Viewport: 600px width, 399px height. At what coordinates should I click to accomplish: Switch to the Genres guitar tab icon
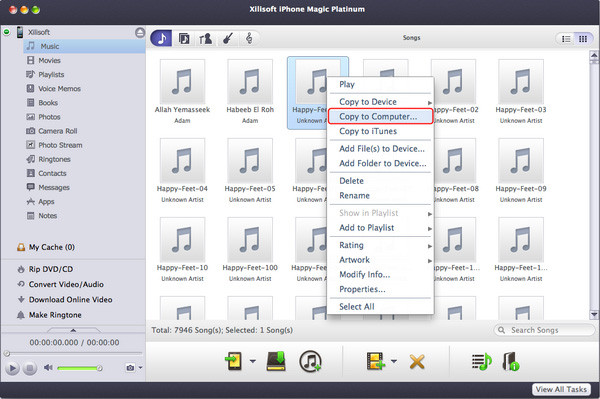click(228, 38)
